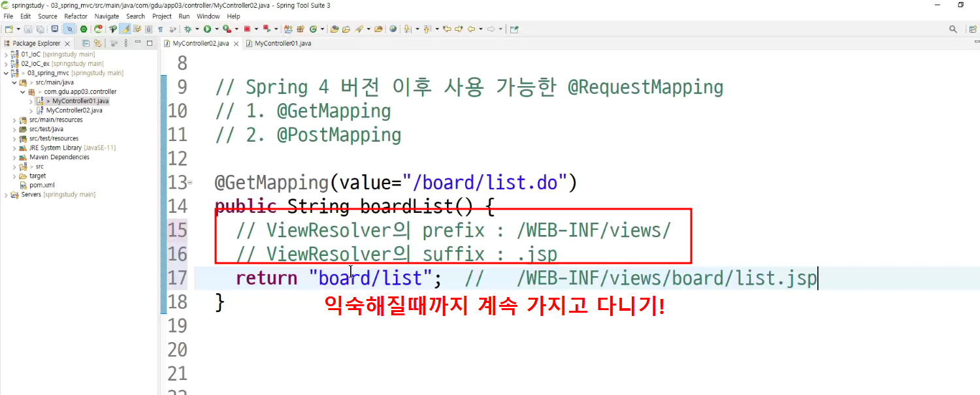Click the red Stop square icon

point(247,29)
